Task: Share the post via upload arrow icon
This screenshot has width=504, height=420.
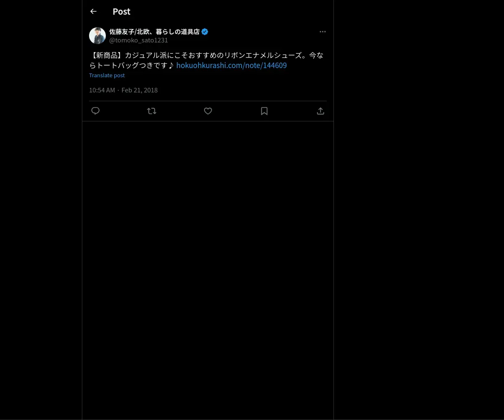Action: point(320,111)
